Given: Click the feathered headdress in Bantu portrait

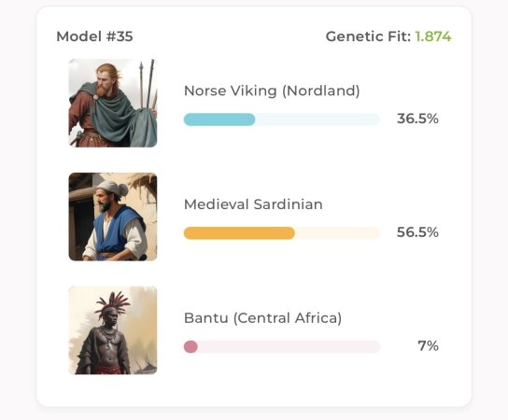Looking at the screenshot, I should pos(112,304).
